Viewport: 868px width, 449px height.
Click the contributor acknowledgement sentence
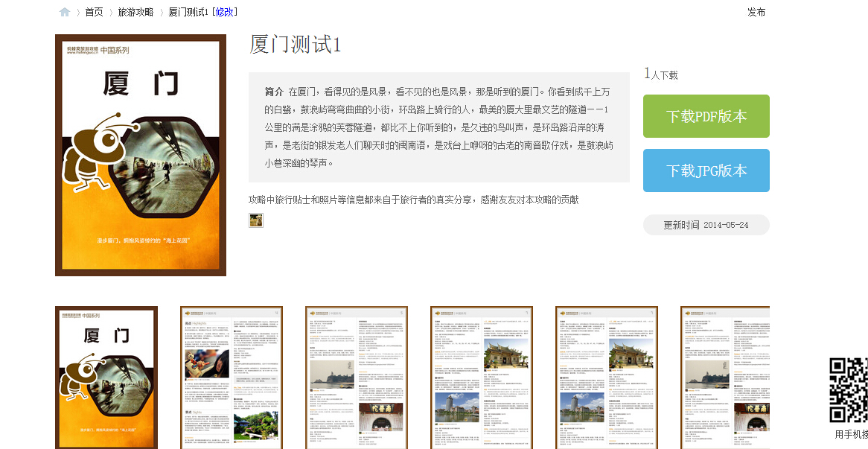tap(413, 200)
